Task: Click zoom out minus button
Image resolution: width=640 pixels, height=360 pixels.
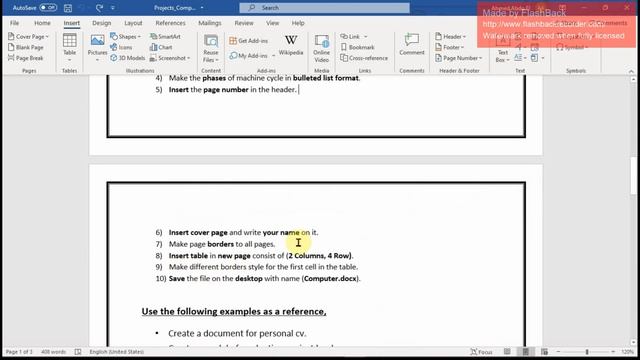Action: click(558, 351)
